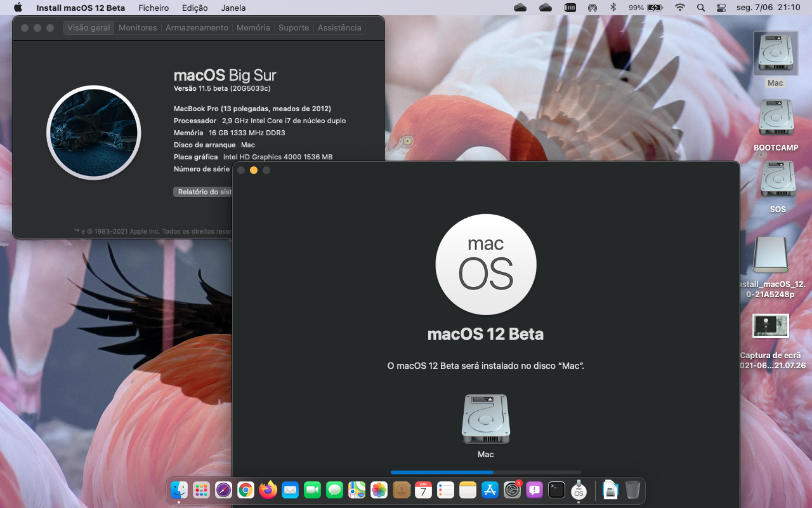The width and height of the screenshot is (812, 508).
Task: Minimize the installer window with yellow button
Action: pos(254,170)
